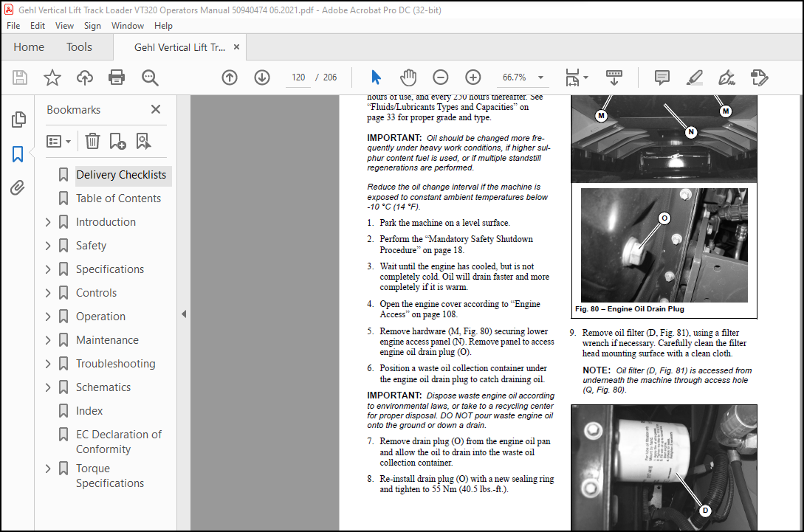Click the Gehl Vertical Lift document tab
The width and height of the screenshot is (804, 532).
tap(179, 47)
